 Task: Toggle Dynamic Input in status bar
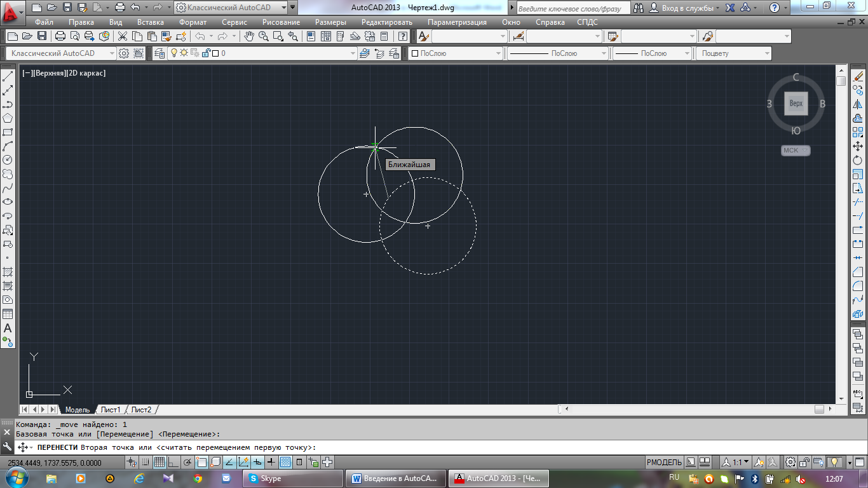[x=257, y=462]
